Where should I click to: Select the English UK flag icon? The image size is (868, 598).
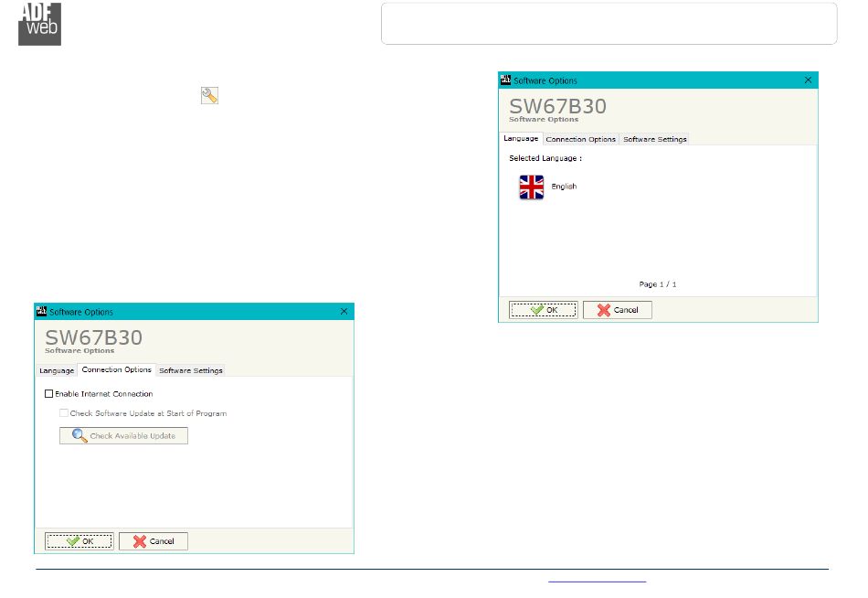[x=531, y=187]
